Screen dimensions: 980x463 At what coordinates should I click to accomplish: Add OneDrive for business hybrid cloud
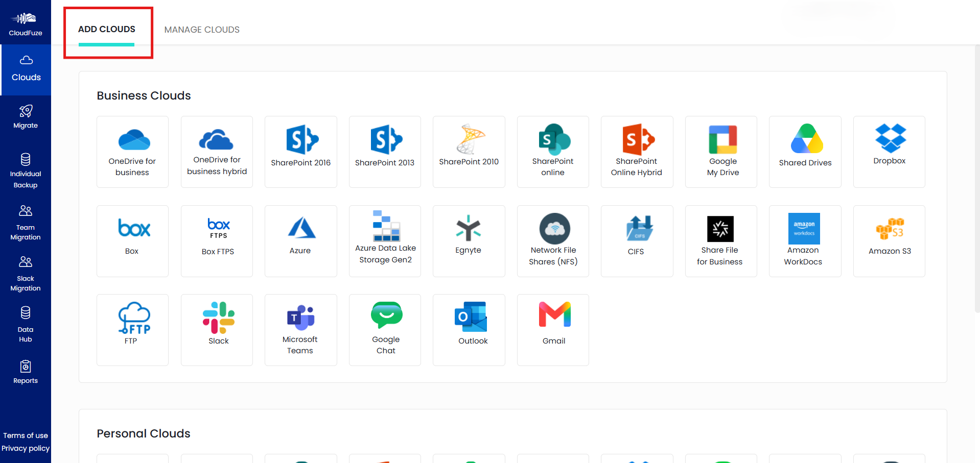click(x=217, y=152)
